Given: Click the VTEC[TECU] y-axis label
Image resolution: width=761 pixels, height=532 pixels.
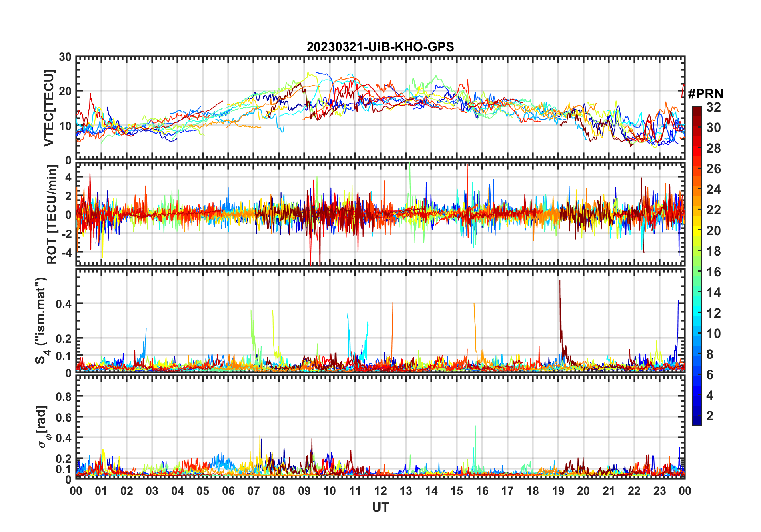Looking at the screenshot, I should [49, 108].
